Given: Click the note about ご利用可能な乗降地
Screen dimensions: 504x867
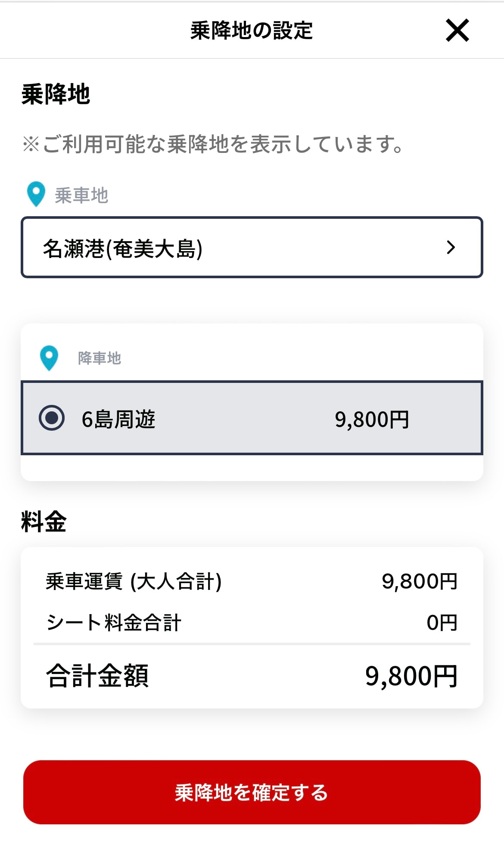Looking at the screenshot, I should click(x=213, y=144).
